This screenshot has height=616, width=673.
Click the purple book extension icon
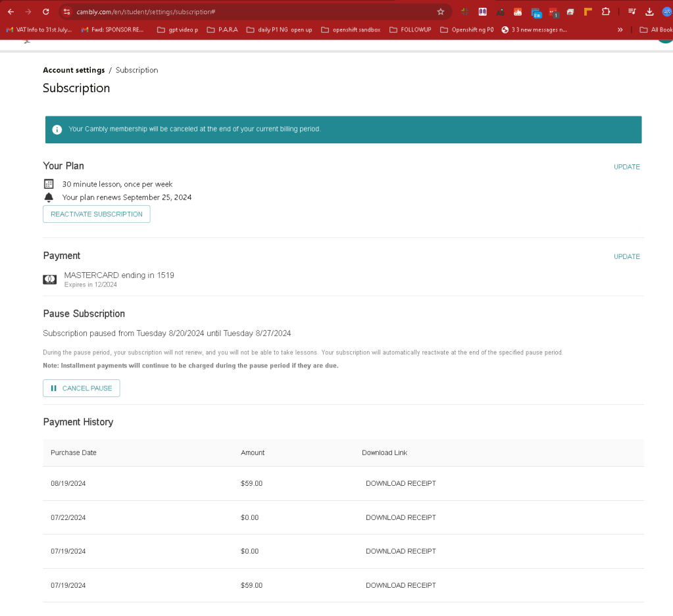click(482, 12)
